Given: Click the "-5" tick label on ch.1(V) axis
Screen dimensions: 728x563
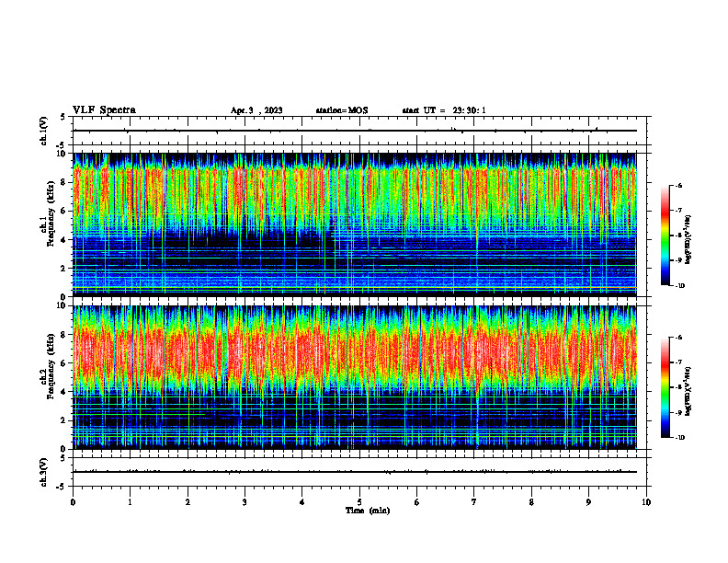Looking at the screenshot, I should click(x=62, y=145).
